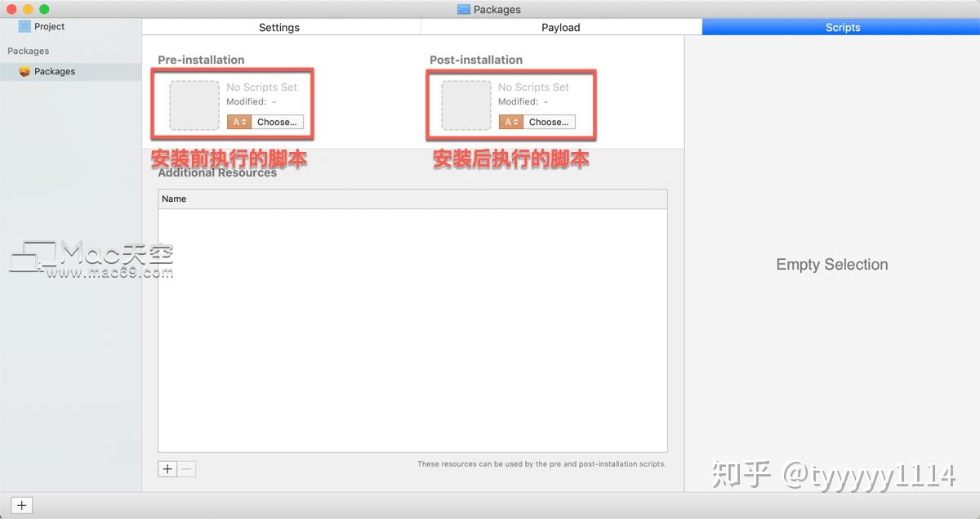Click the minus icon below Additional Resources

pyautogui.click(x=186, y=468)
